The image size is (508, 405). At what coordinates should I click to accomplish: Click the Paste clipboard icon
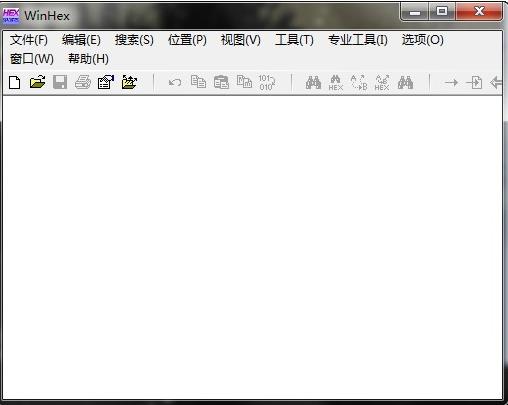(x=244, y=82)
